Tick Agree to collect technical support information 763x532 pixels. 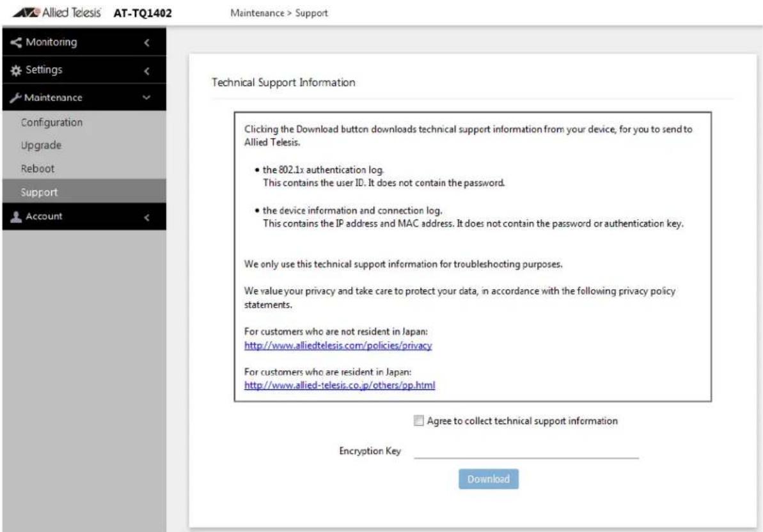418,421
